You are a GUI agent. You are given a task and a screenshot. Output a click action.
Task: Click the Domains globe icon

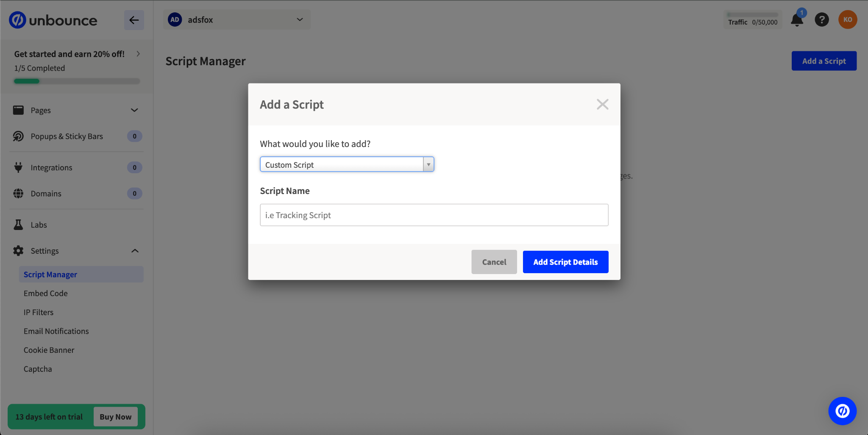point(18,194)
